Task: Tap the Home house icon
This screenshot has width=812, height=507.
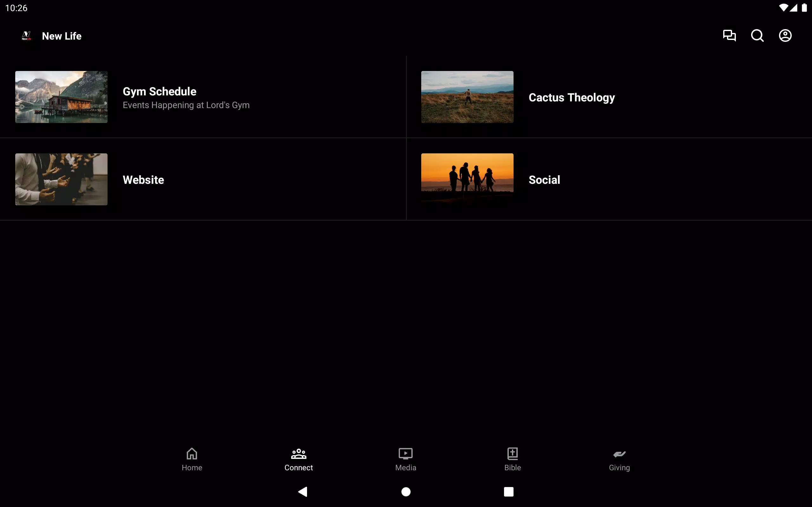Action: coord(192,453)
